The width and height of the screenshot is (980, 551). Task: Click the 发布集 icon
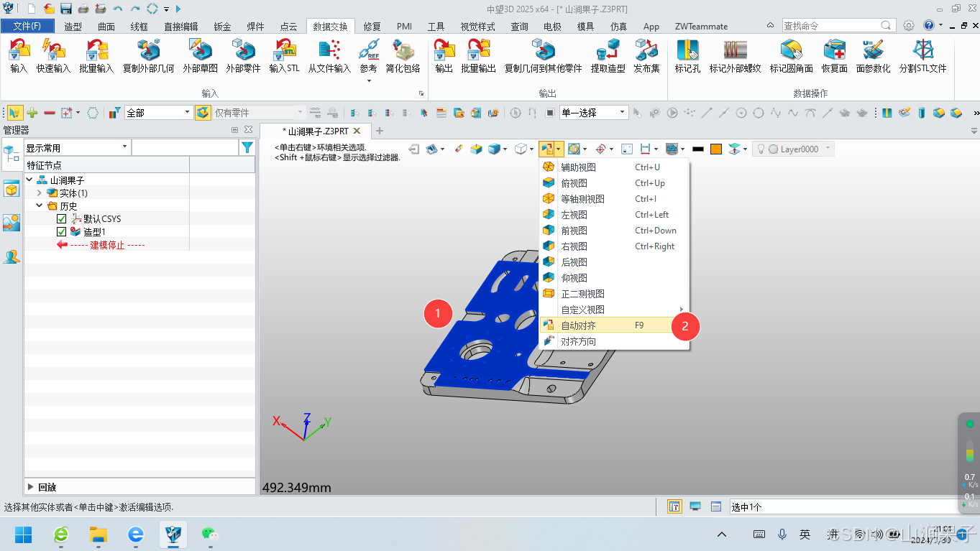(x=646, y=50)
